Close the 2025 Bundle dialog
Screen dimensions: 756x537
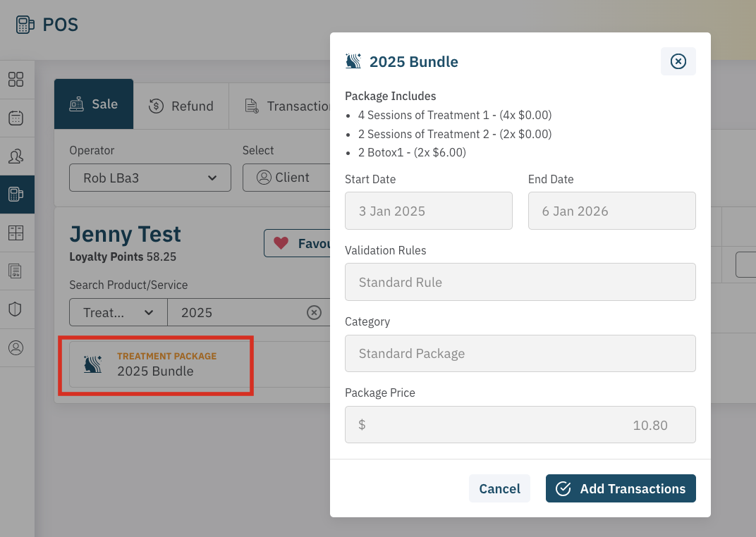pos(678,61)
